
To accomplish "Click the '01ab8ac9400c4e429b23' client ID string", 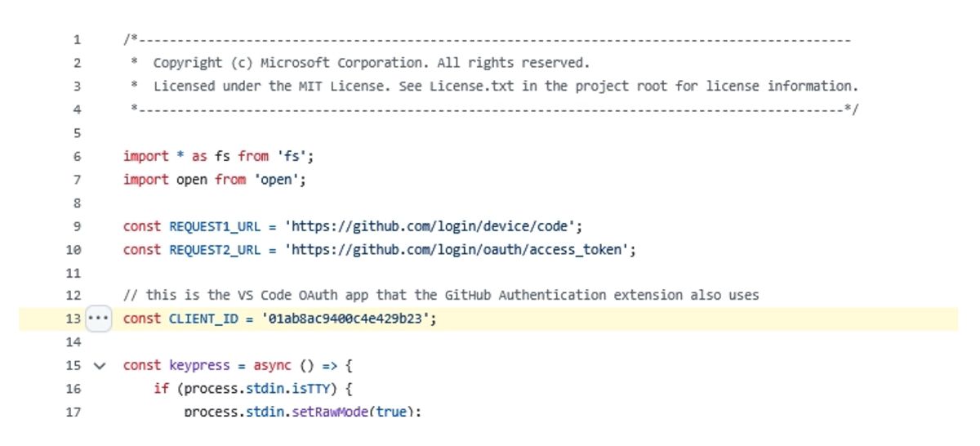I will [346, 319].
